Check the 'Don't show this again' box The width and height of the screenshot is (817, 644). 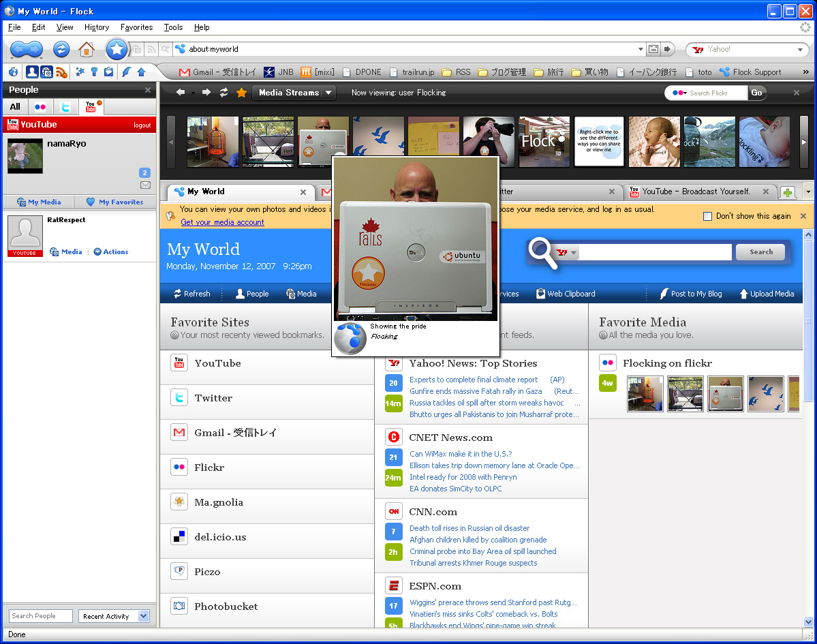point(707,216)
